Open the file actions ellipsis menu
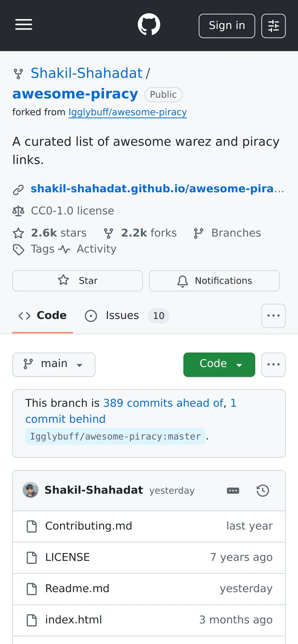 tap(273, 364)
